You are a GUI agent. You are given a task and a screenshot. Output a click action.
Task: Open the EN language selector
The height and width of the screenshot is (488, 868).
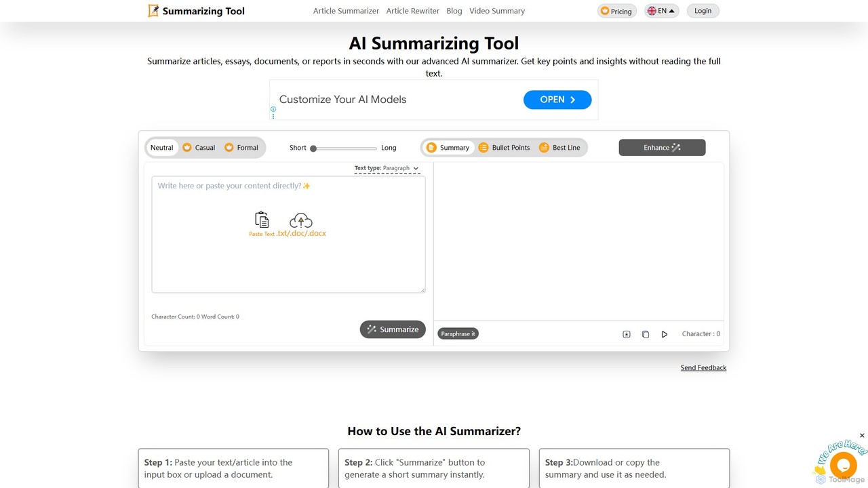pyautogui.click(x=661, y=11)
